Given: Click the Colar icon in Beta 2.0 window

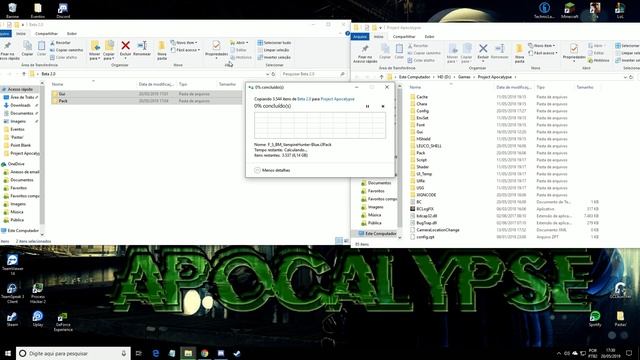Looking at the screenshot, I should [x=41, y=49].
